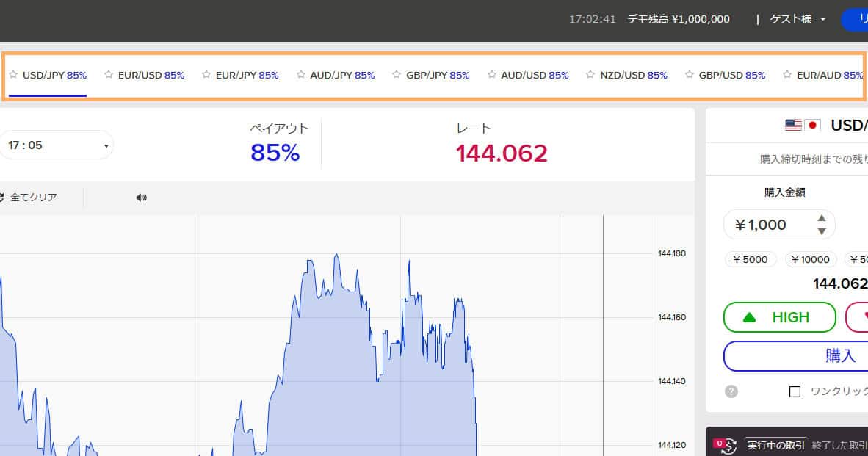Select the ¥5000 preset amount
The height and width of the screenshot is (456, 868).
pyautogui.click(x=751, y=259)
